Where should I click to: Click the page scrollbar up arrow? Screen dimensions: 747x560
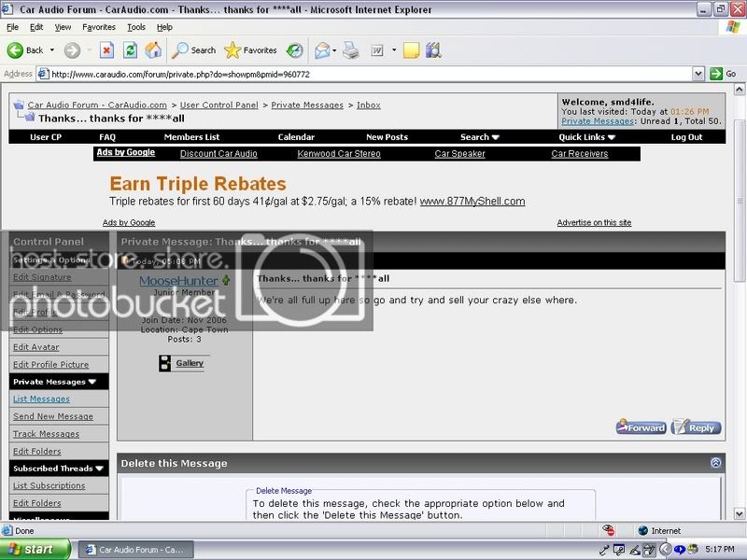pyautogui.click(x=739, y=89)
